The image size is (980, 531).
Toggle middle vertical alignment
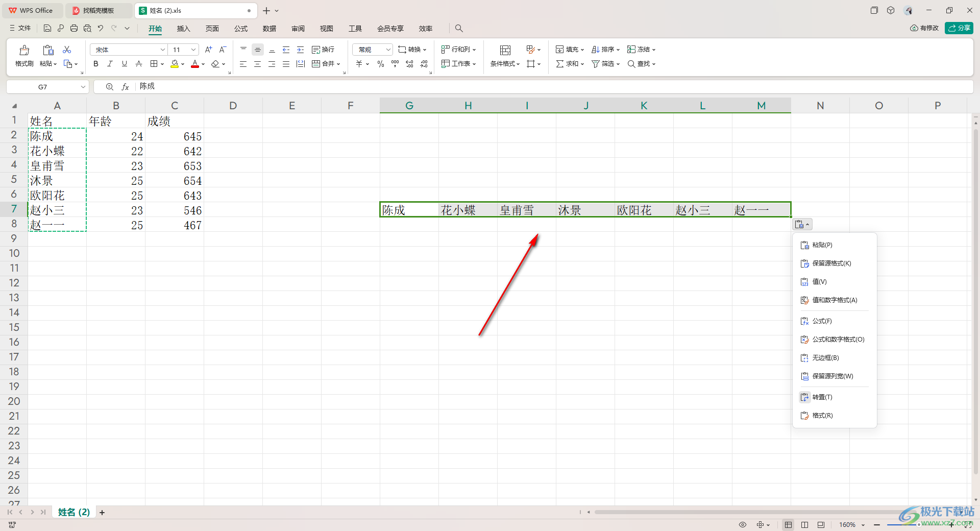tap(258, 50)
